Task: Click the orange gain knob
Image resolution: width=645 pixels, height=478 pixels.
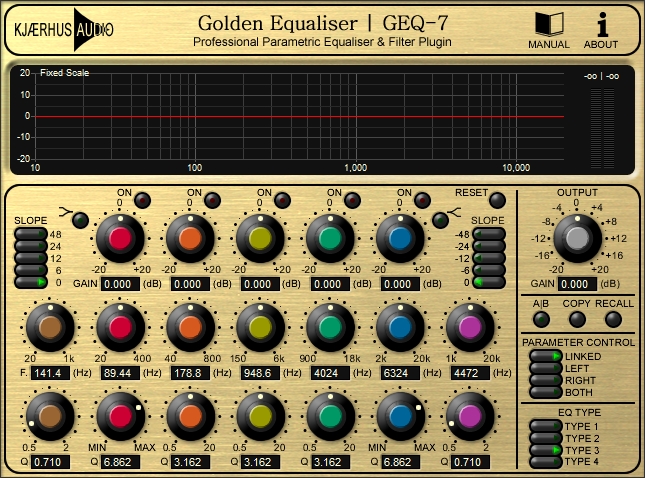Action: [x=190, y=238]
